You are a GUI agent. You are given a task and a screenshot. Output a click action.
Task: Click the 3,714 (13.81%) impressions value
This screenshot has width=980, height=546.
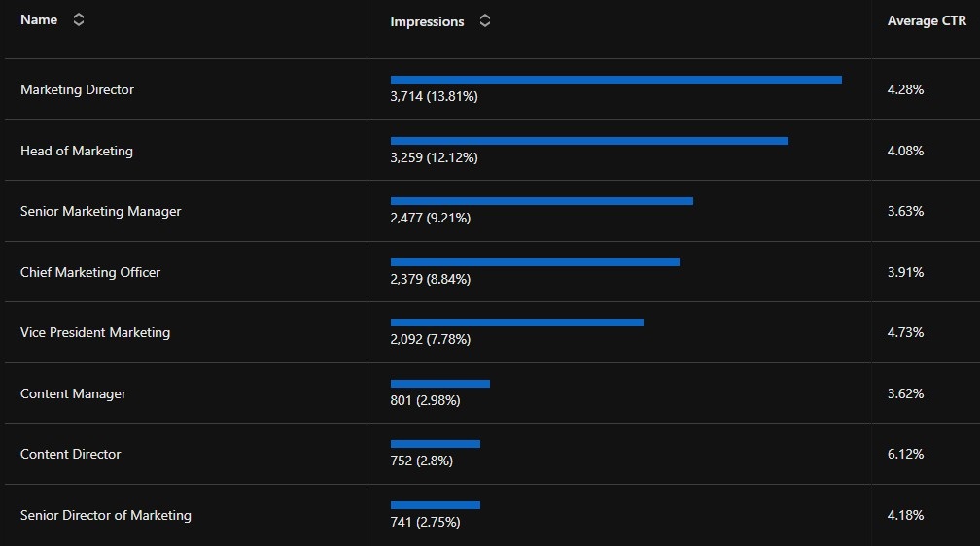tap(434, 97)
